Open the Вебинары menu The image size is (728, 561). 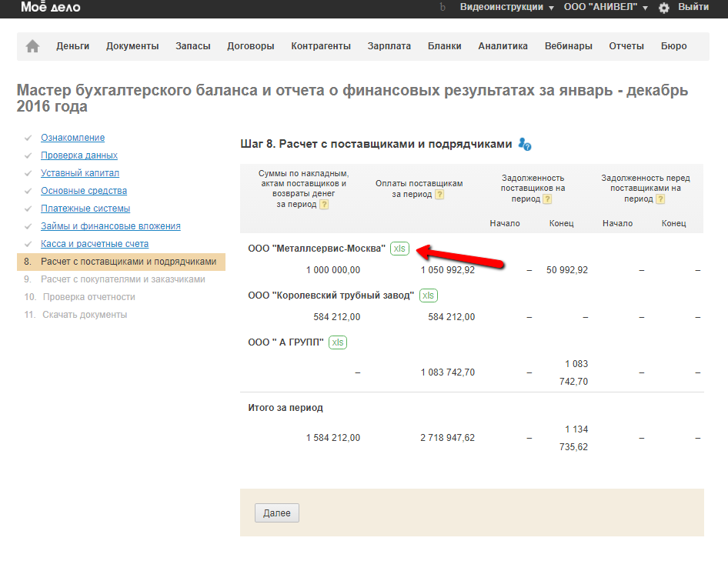[568, 46]
